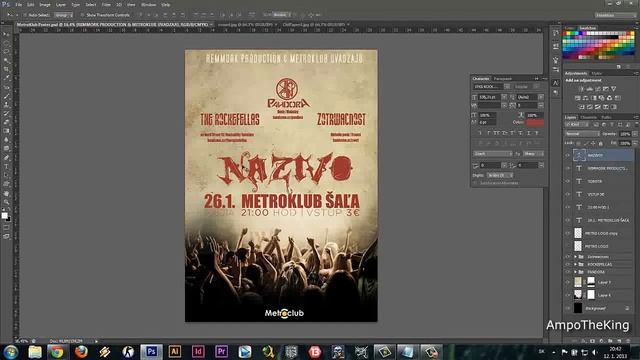The image size is (640, 360).
Task: Open the Filter menu
Action: coord(106,4)
